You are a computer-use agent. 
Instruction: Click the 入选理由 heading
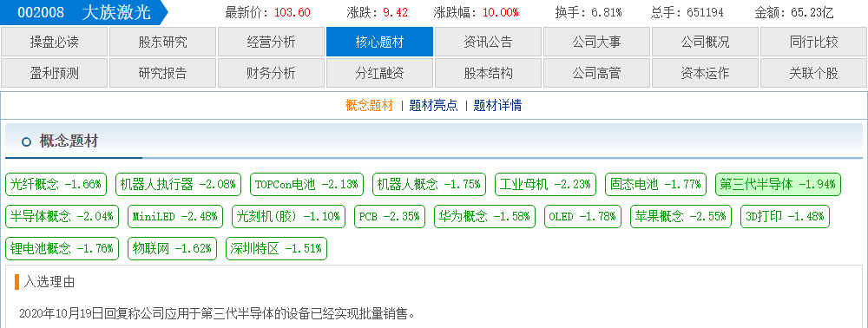(x=49, y=281)
